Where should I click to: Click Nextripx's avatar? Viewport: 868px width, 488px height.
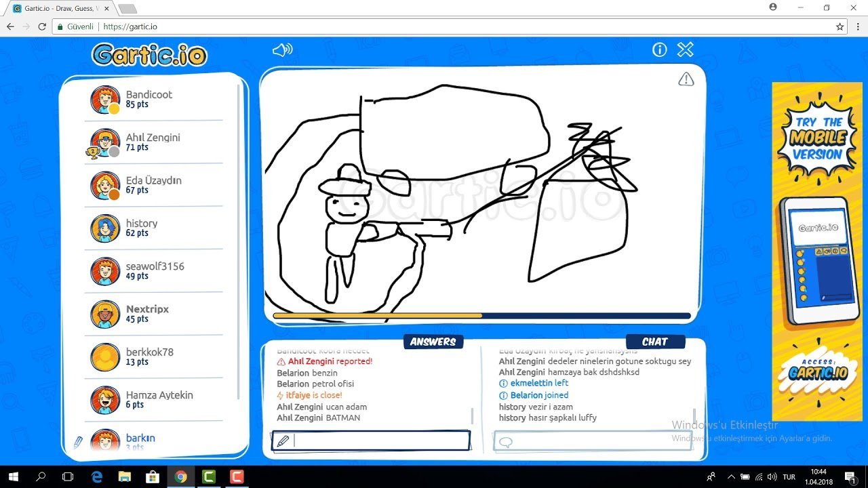click(x=105, y=314)
